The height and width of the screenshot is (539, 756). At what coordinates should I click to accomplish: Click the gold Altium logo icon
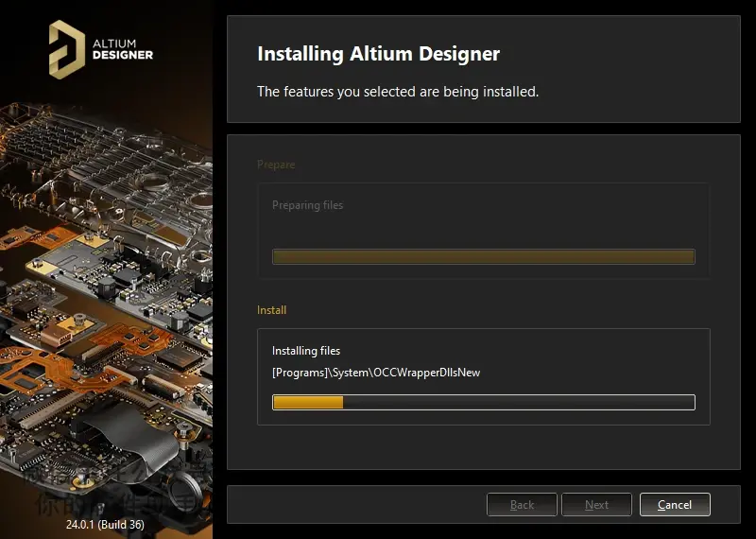pyautogui.click(x=66, y=49)
